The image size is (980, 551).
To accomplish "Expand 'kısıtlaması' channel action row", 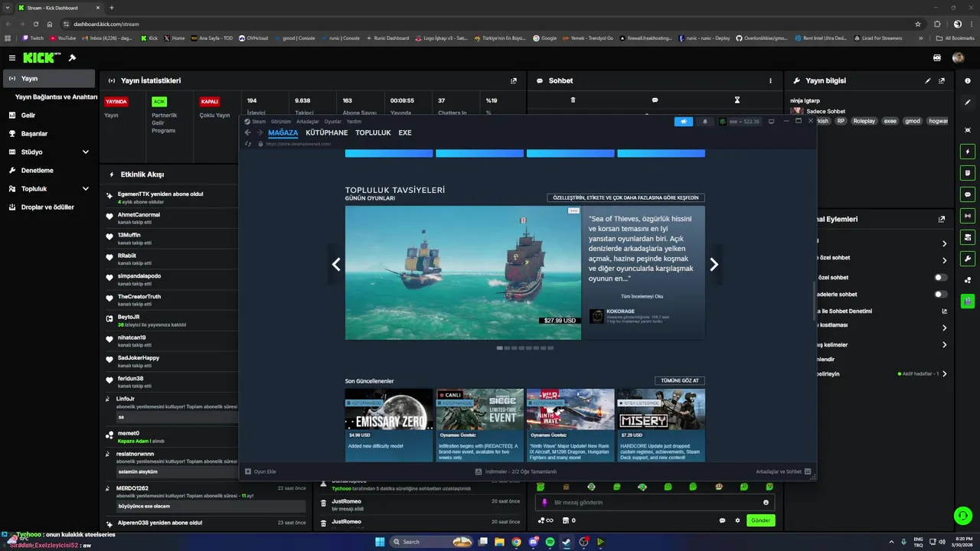I will click(x=944, y=328).
